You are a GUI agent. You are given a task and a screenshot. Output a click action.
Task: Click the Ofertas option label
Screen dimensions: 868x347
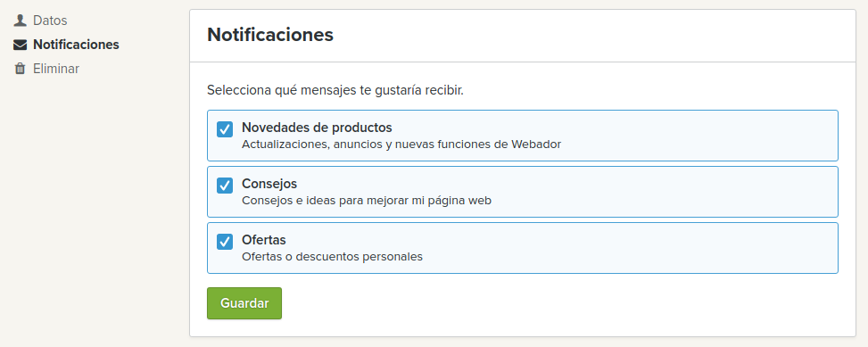(263, 240)
